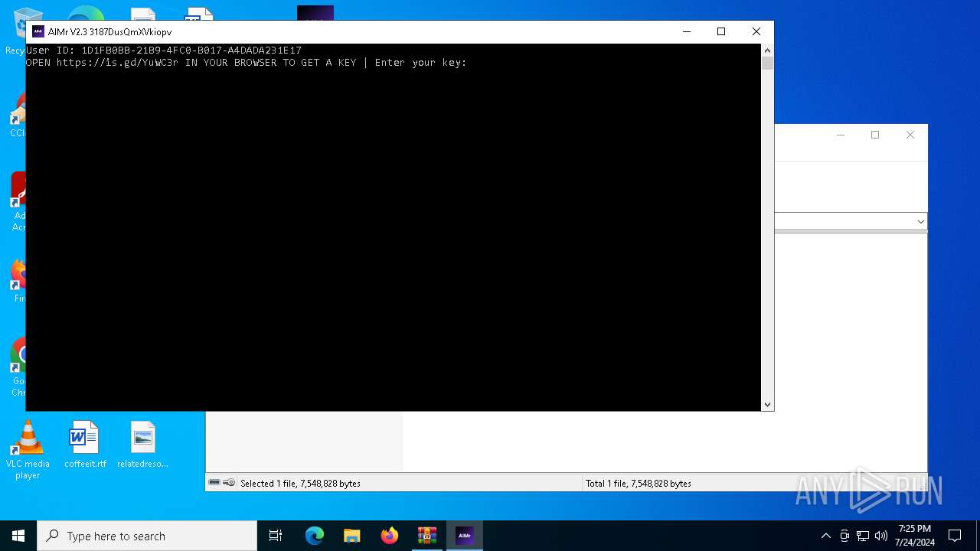Image resolution: width=980 pixels, height=551 pixels.
Task: Click the 'Selected 1 file, 7,548,828 bytes' status text
Action: click(300, 483)
